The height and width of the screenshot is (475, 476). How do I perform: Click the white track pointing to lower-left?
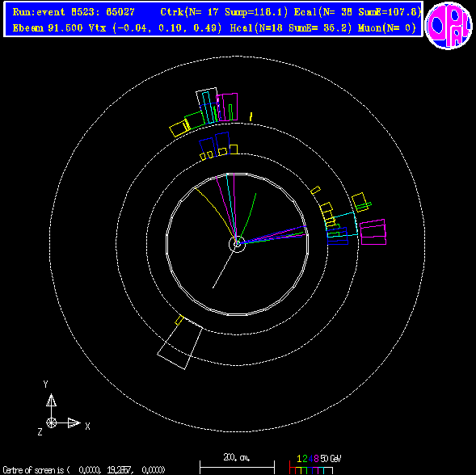coord(223,267)
